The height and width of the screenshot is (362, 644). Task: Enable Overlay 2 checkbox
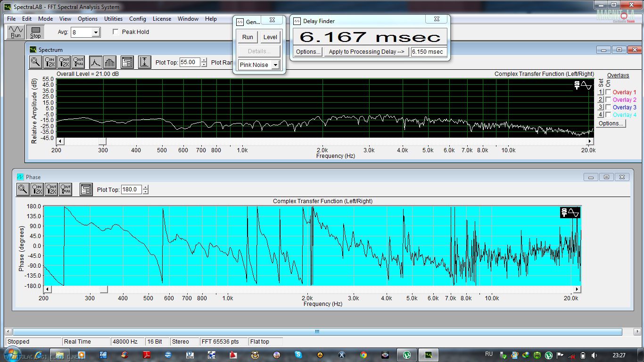[x=608, y=100]
